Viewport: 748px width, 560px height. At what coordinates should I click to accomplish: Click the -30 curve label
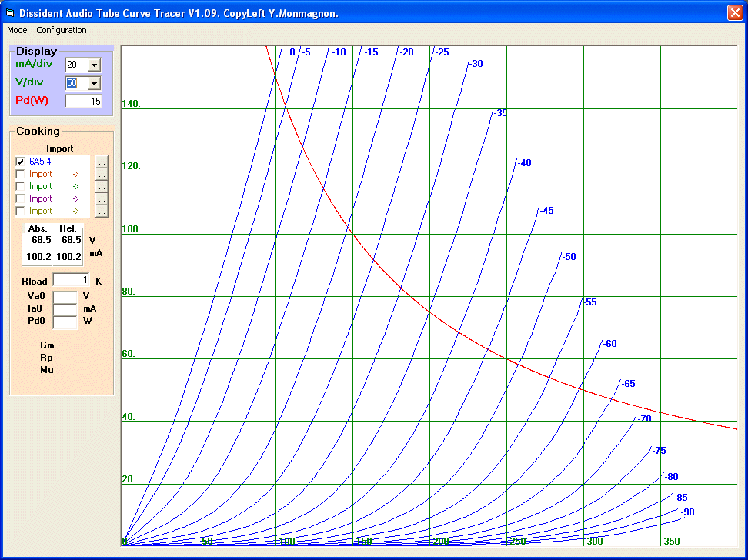[476, 64]
